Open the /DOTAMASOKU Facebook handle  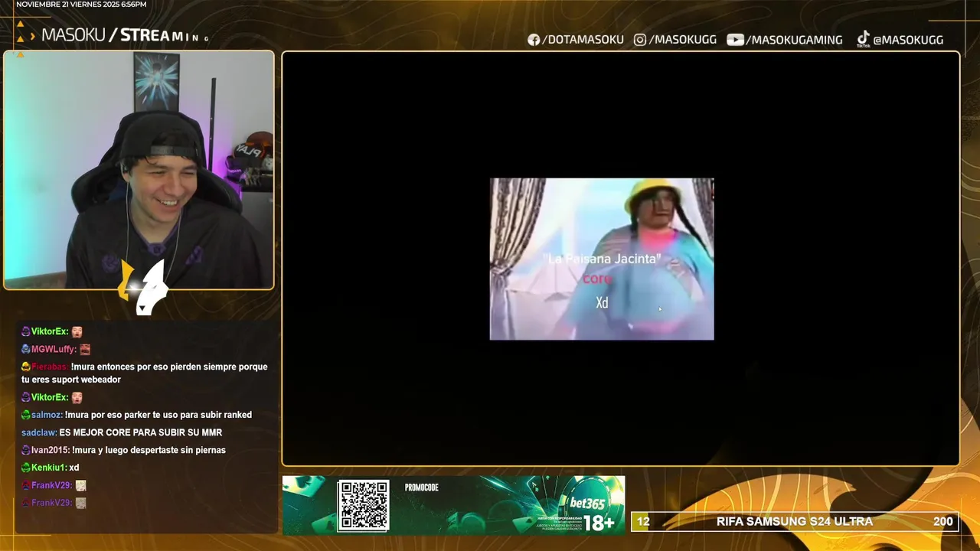pos(583,40)
